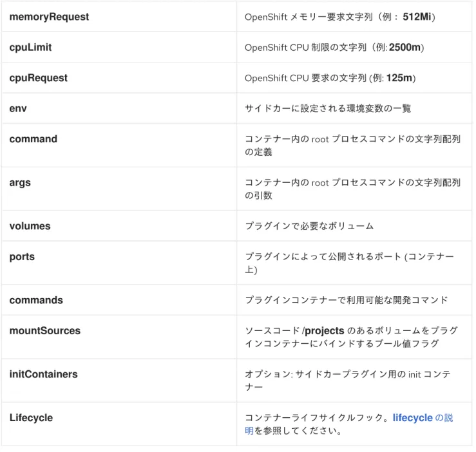Select the ports row name
The width and height of the screenshot is (476, 452).
[22, 257]
